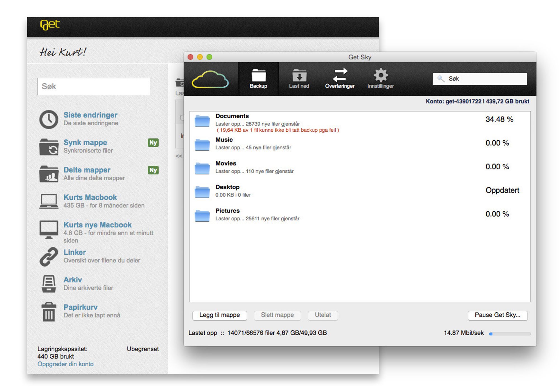
Task: Select the Movies folder icon
Action: pos(202,168)
